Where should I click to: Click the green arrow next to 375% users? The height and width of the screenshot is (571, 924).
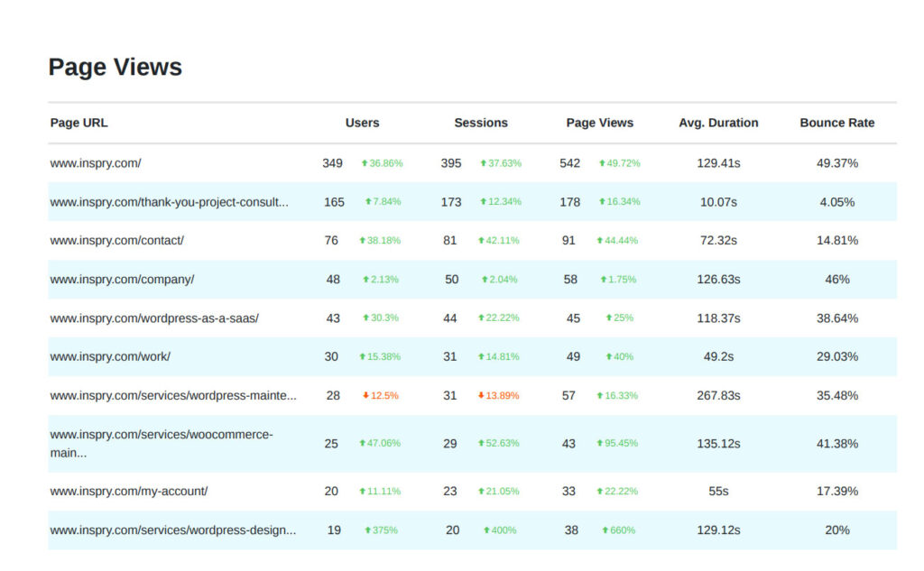point(367,530)
